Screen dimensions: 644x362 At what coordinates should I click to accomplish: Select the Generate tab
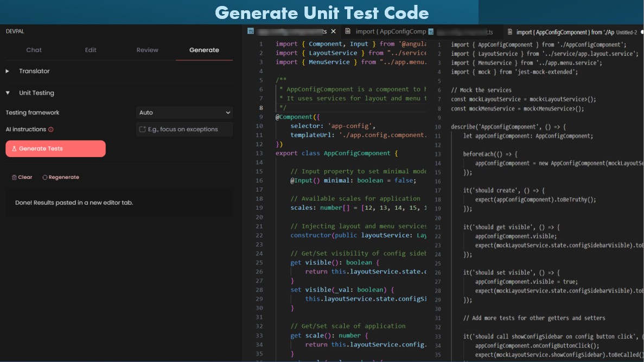204,50
